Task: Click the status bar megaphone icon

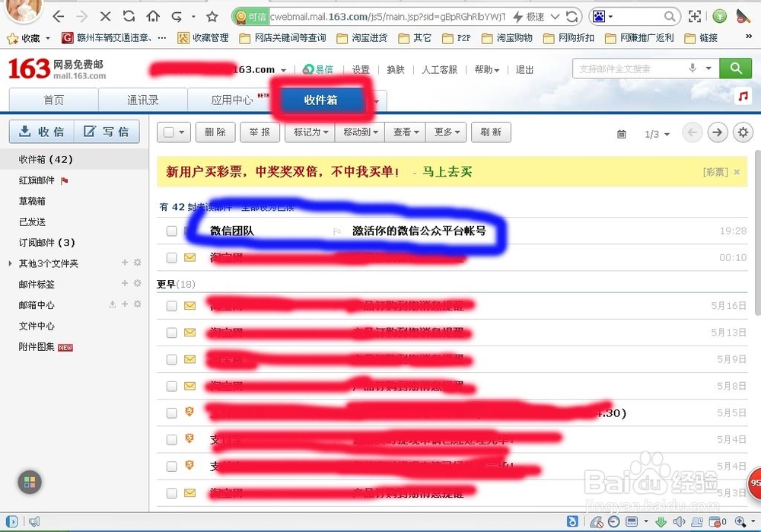Action: click(34, 522)
